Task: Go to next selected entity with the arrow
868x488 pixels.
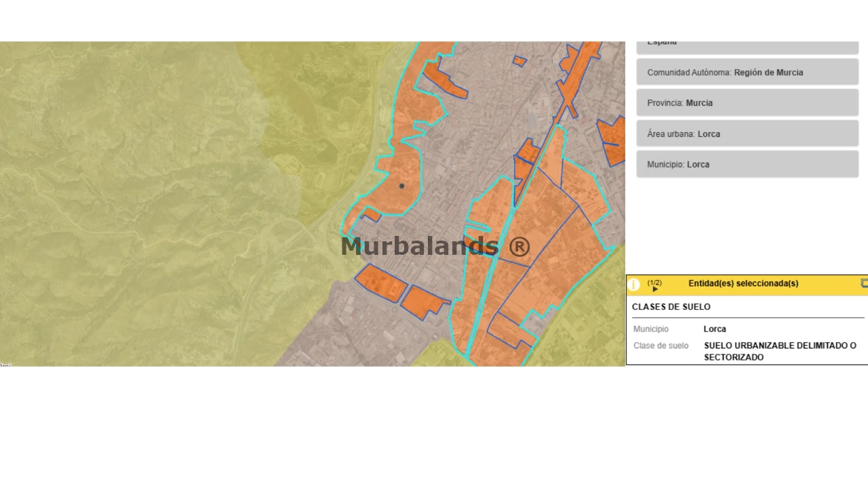Action: point(655,289)
